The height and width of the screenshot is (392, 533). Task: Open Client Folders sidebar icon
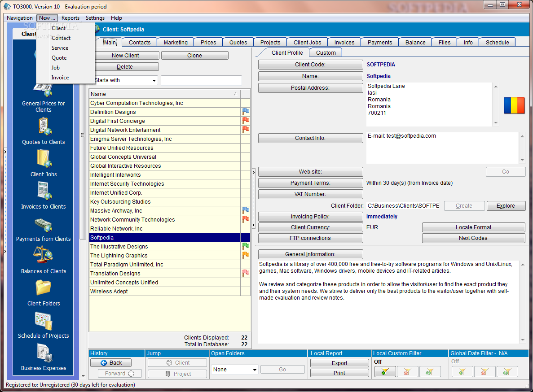pyautogui.click(x=44, y=287)
